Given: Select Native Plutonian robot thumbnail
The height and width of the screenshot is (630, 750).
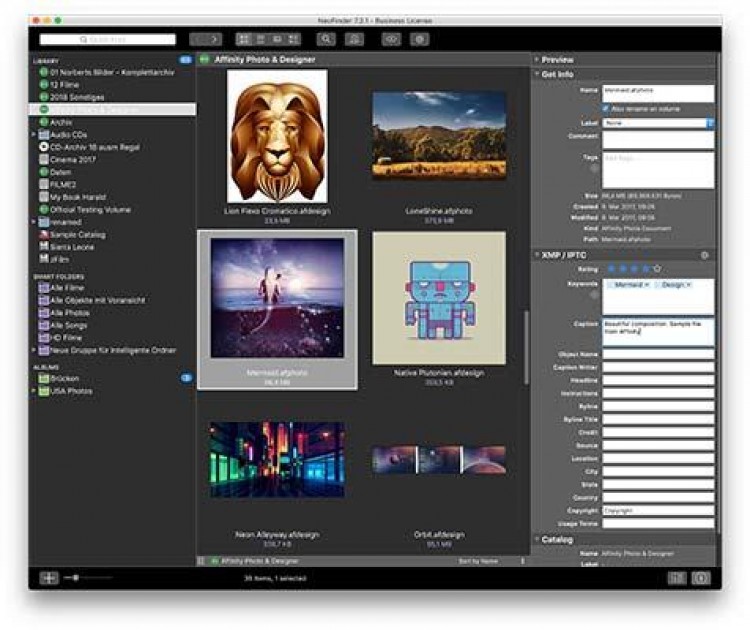Looking at the screenshot, I should 439,298.
